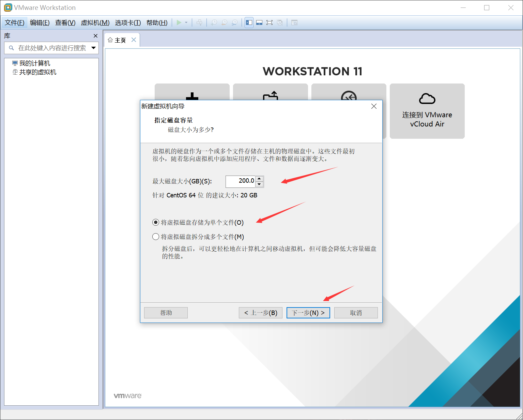The image size is (523, 420).
Task: Click the library search field
Action: (51, 48)
